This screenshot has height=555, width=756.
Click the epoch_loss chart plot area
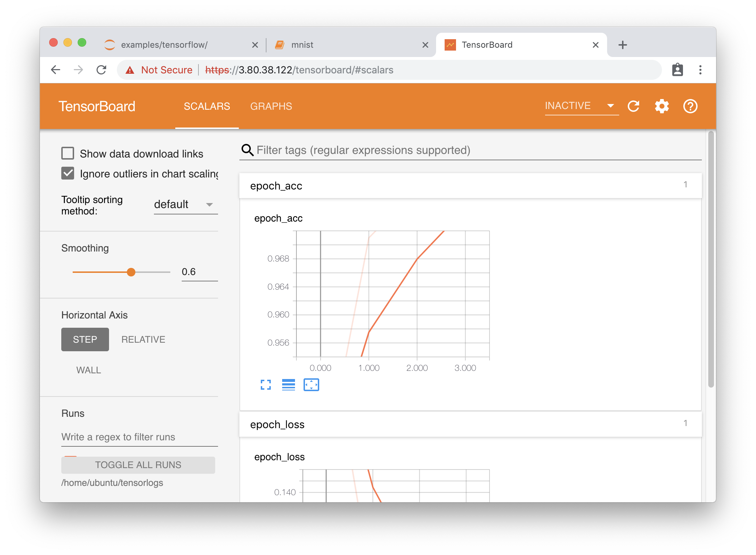click(396, 486)
